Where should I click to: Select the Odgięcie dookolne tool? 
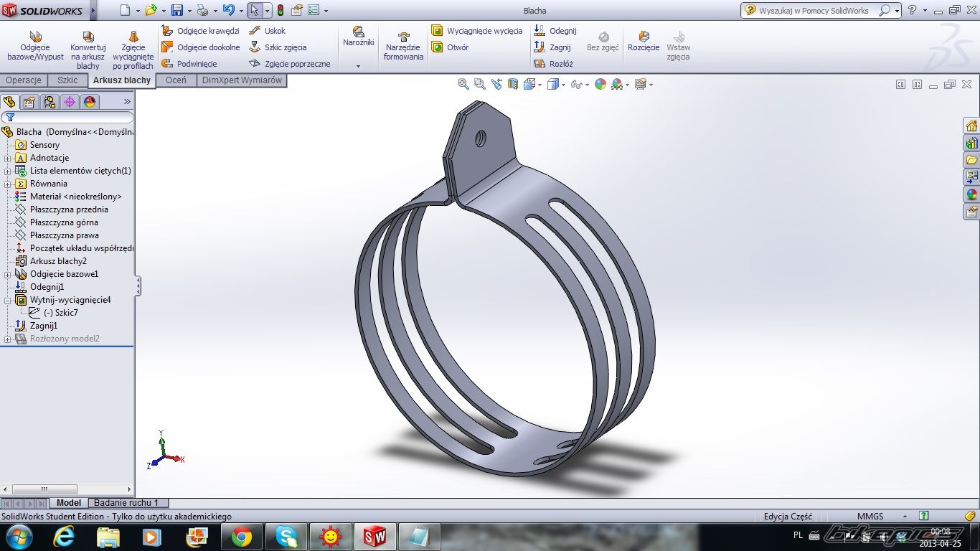tap(200, 47)
